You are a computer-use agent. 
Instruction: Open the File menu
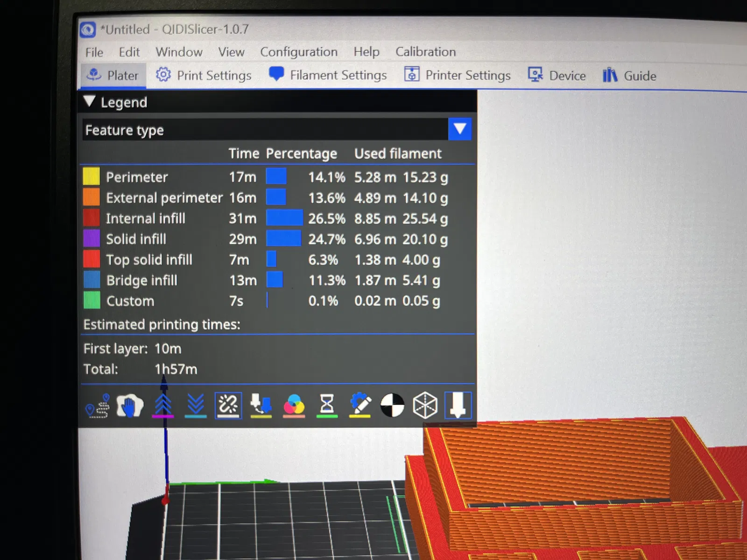point(94,52)
